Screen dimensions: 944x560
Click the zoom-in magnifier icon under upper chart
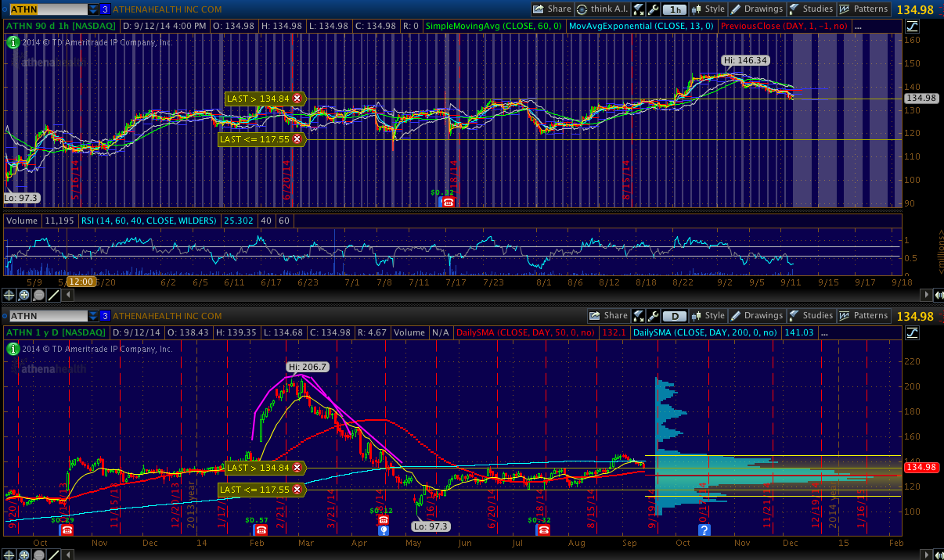pyautogui.click(x=24, y=295)
